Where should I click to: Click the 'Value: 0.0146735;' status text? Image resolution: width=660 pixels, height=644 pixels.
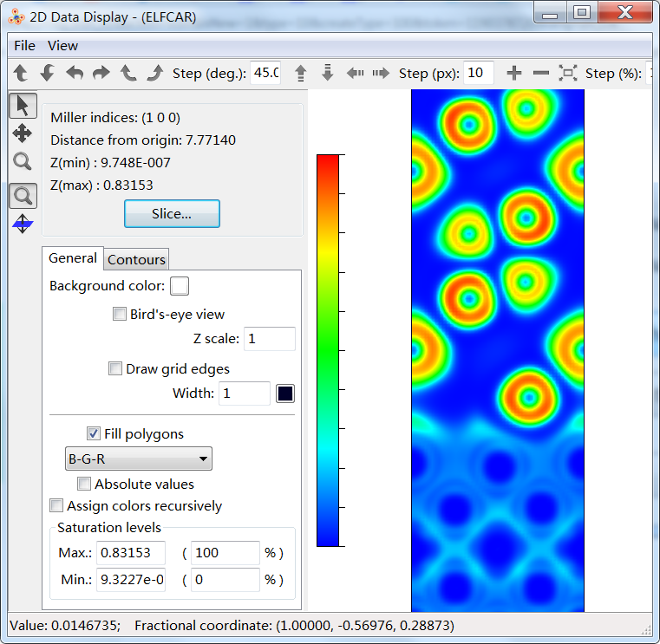(x=65, y=626)
